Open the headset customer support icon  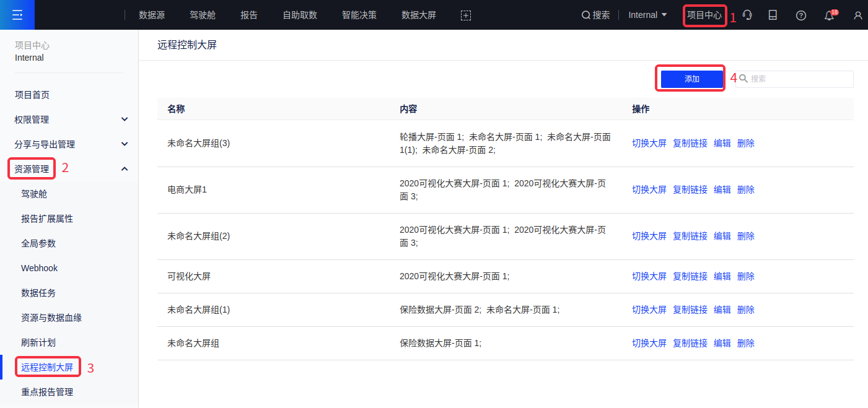pyautogui.click(x=748, y=15)
